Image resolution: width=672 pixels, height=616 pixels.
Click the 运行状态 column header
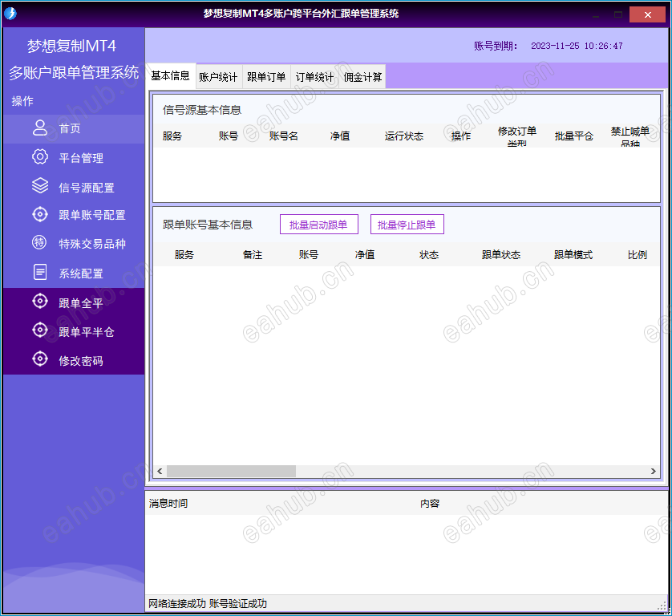(404, 136)
